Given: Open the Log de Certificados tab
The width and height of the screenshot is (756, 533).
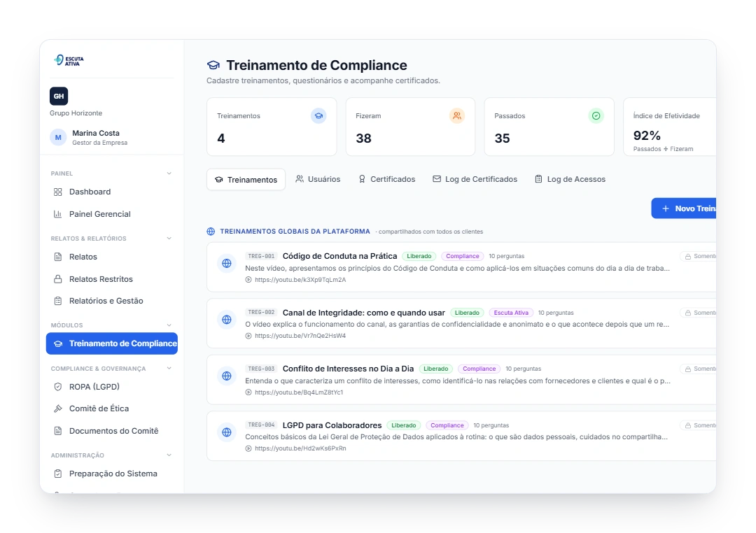Looking at the screenshot, I should (x=475, y=179).
